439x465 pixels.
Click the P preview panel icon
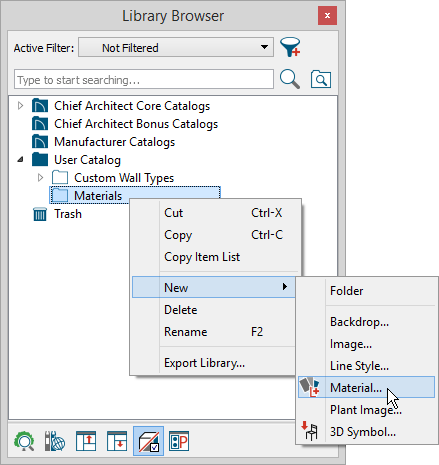coord(179,441)
